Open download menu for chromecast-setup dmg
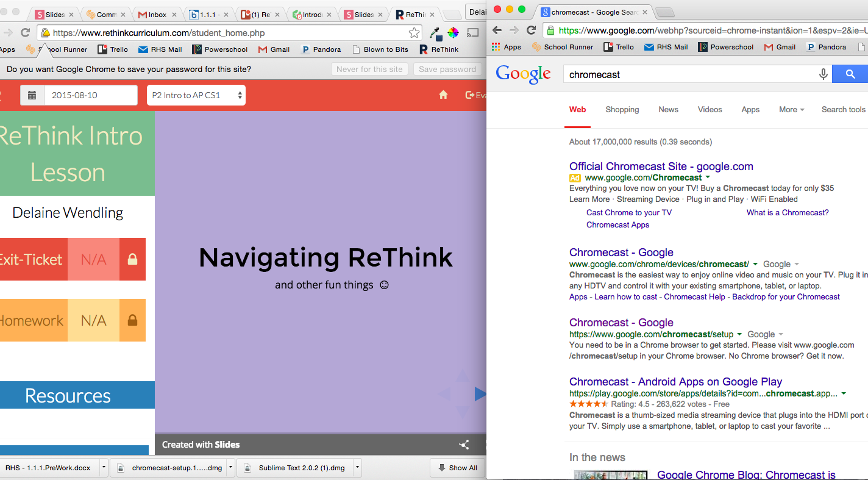The image size is (868, 480). point(230,468)
